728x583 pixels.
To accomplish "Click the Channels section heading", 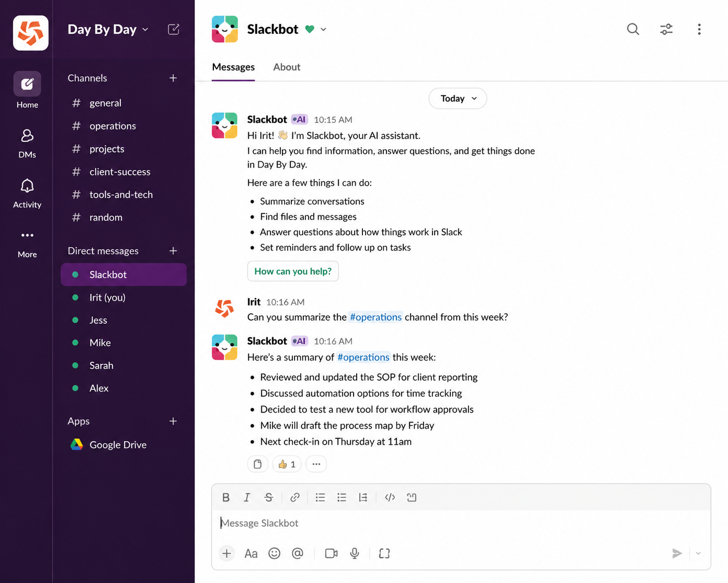I will pos(87,78).
